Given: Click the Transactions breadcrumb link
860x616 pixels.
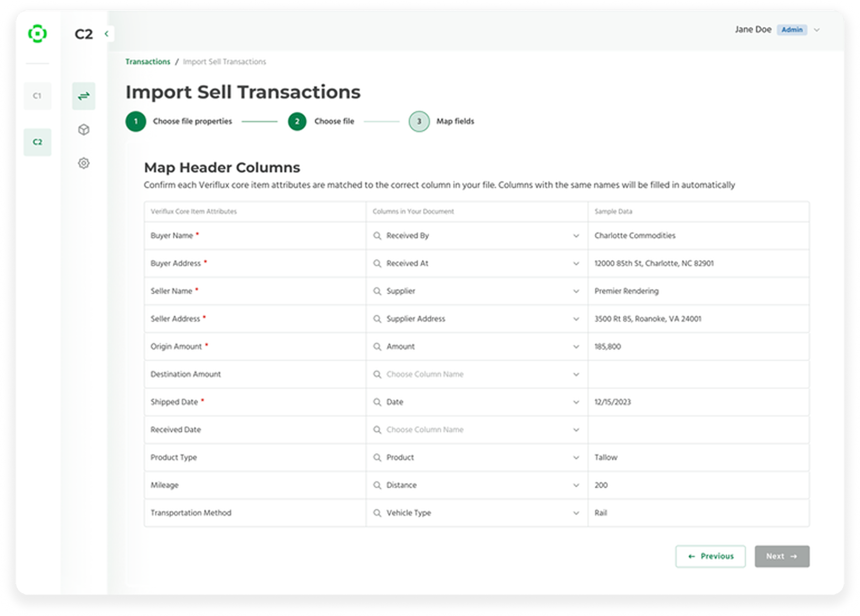Looking at the screenshot, I should point(148,62).
